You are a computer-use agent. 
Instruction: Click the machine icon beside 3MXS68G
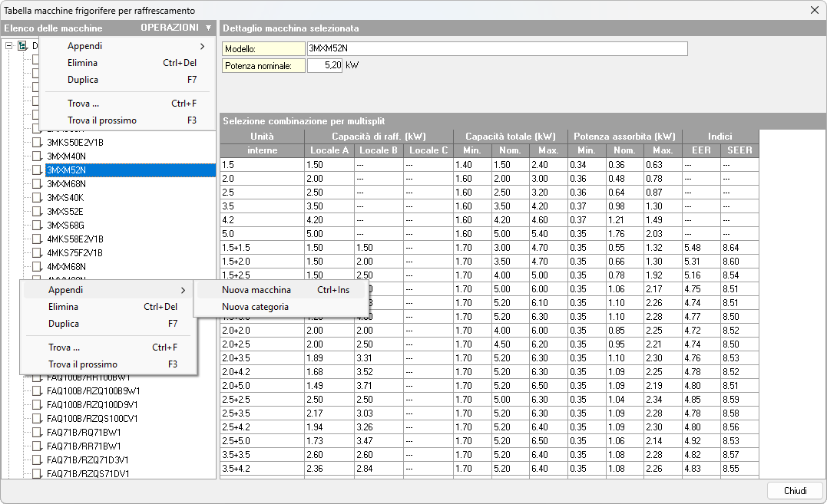36,226
